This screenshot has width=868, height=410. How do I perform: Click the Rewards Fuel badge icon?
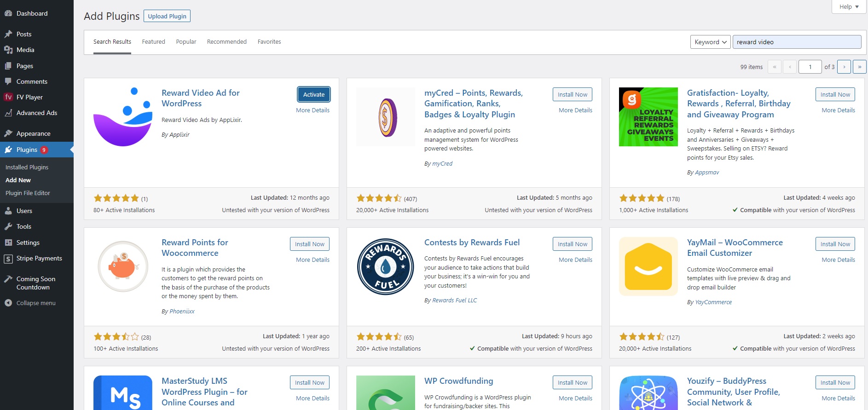[x=386, y=266]
